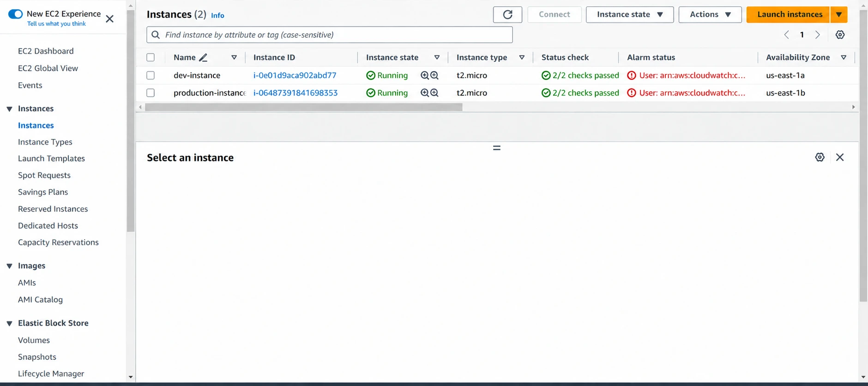Sort by the Instance type column arrow
The image size is (868, 386).
pos(522,57)
